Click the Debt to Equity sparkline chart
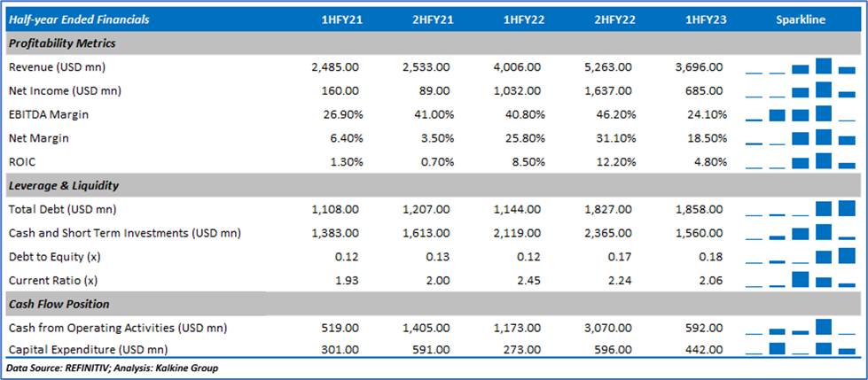This screenshot has width=868, height=380. (x=801, y=258)
